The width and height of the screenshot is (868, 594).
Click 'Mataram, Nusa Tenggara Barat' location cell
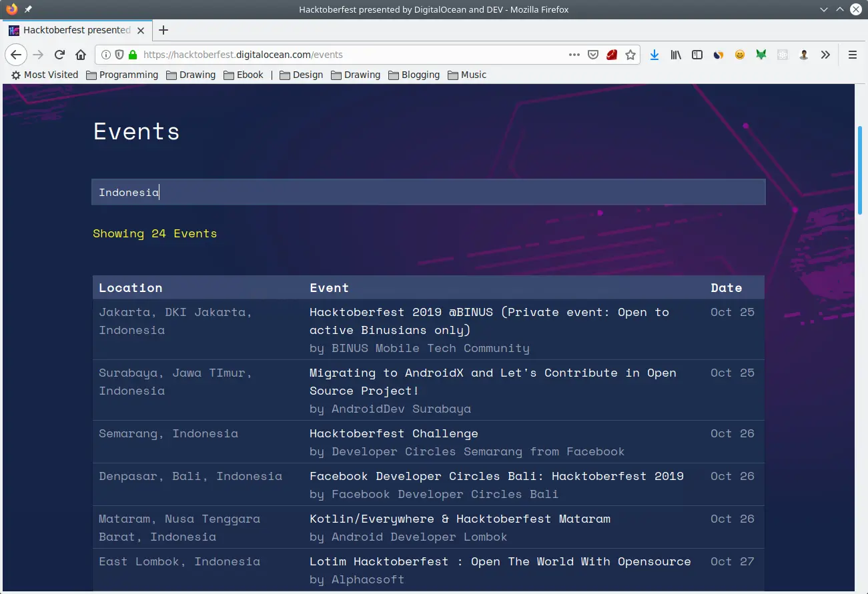point(179,527)
